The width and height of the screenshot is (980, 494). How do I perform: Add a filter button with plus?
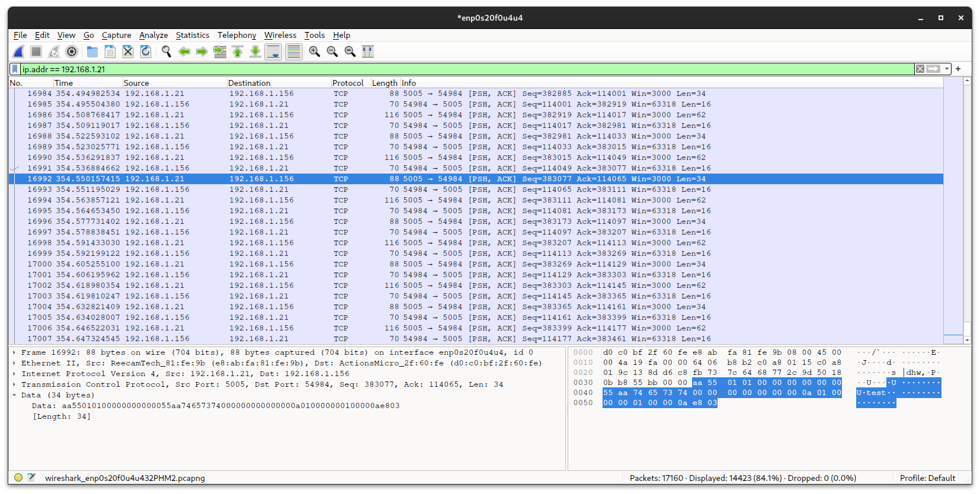(958, 69)
